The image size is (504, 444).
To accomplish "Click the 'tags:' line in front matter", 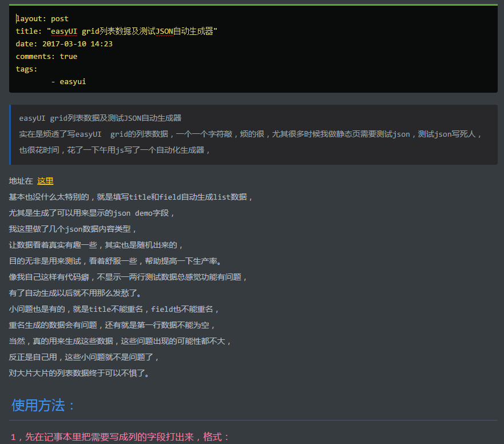I will point(27,69).
